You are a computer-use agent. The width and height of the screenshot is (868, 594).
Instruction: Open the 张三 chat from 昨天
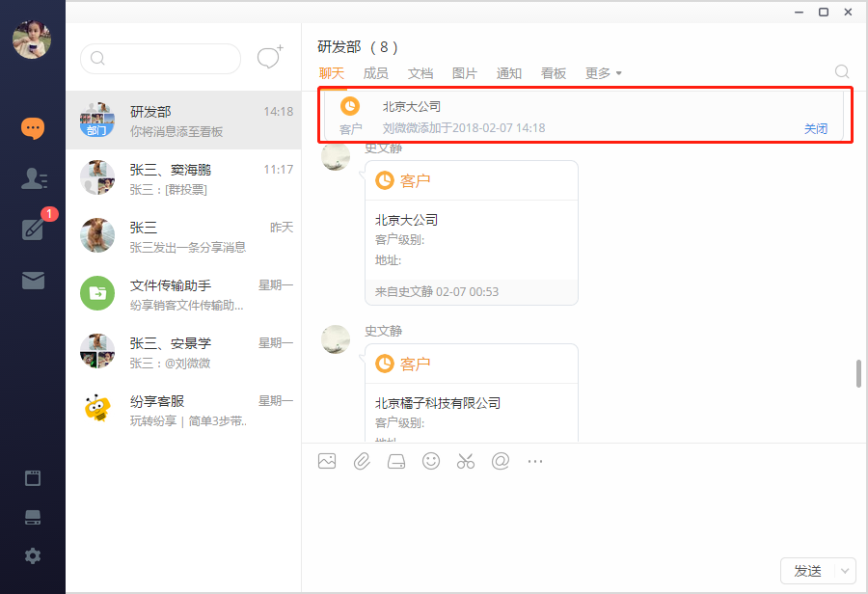point(184,236)
